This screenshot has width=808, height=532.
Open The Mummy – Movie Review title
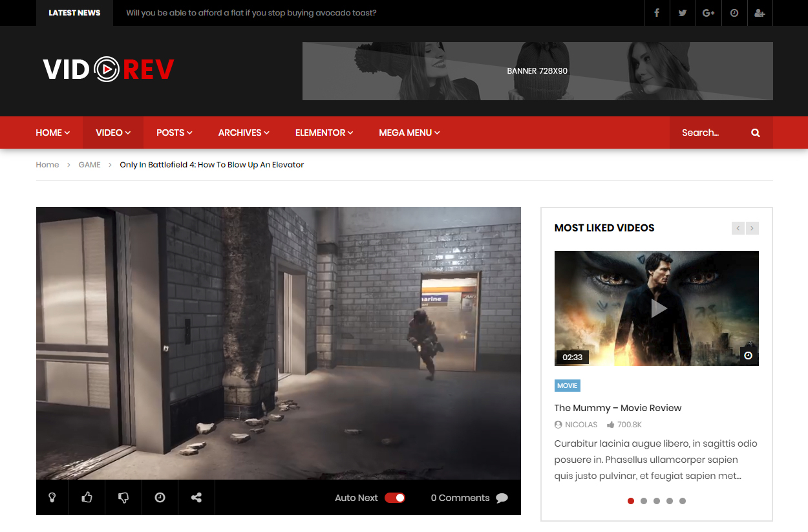point(617,408)
